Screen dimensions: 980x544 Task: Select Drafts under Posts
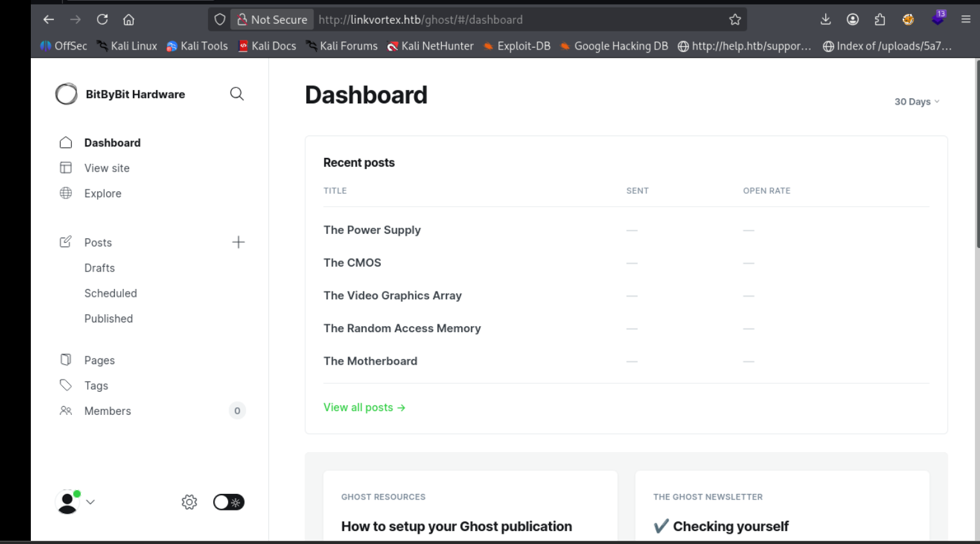click(x=100, y=268)
